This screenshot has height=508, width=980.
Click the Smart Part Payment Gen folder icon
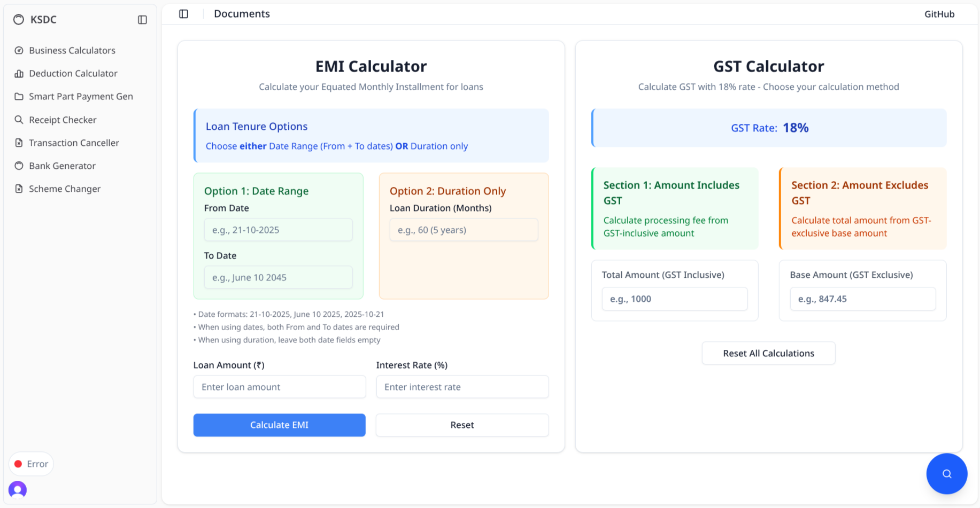[19, 97]
